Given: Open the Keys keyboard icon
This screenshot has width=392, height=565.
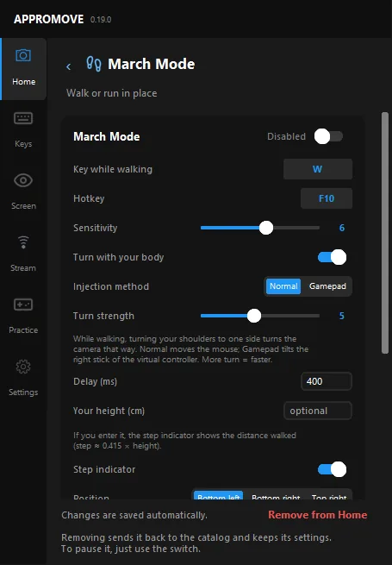Looking at the screenshot, I should [x=23, y=118].
